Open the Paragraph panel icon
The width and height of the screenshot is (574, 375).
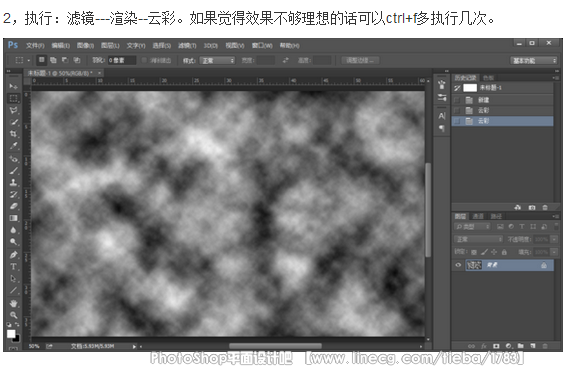[442, 128]
